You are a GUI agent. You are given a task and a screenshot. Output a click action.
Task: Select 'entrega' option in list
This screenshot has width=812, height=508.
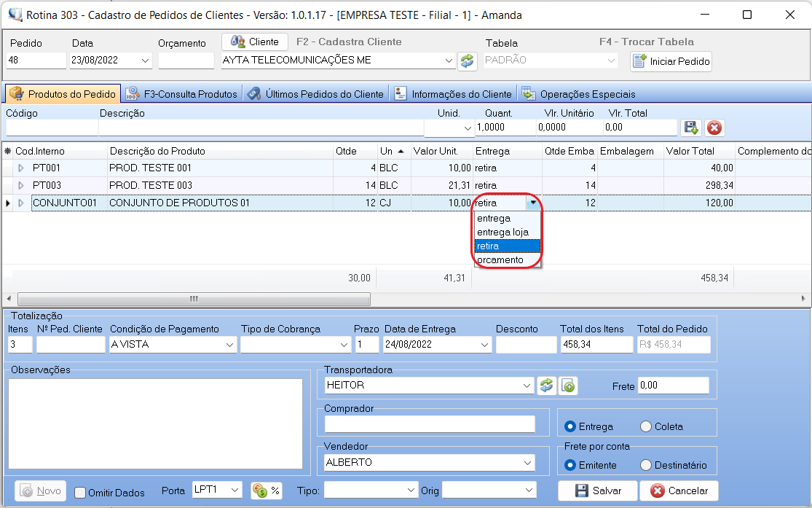click(x=507, y=218)
